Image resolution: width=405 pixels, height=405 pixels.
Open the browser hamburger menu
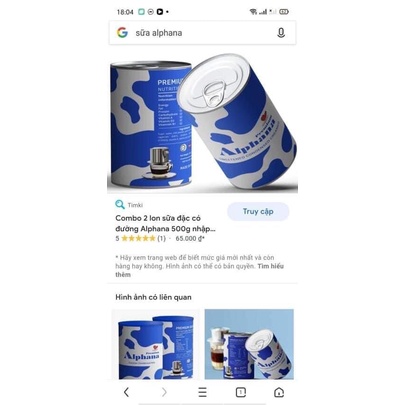coord(202,392)
